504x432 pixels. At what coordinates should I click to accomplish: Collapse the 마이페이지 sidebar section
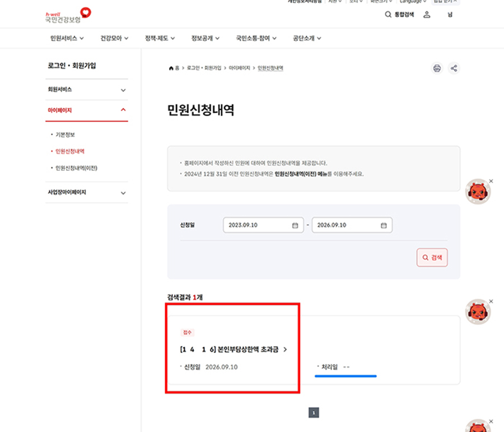[x=87, y=110]
